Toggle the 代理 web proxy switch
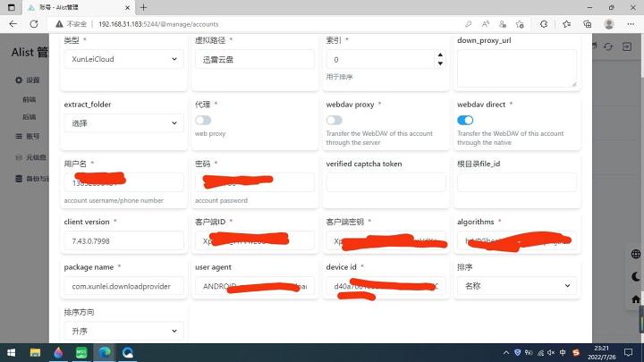This screenshot has height=362, width=644. pos(203,121)
